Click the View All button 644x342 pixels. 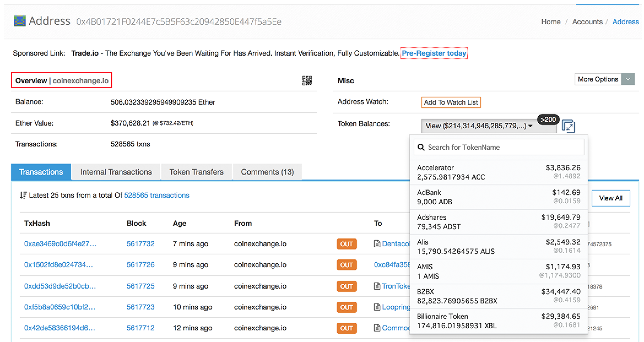coord(611,198)
